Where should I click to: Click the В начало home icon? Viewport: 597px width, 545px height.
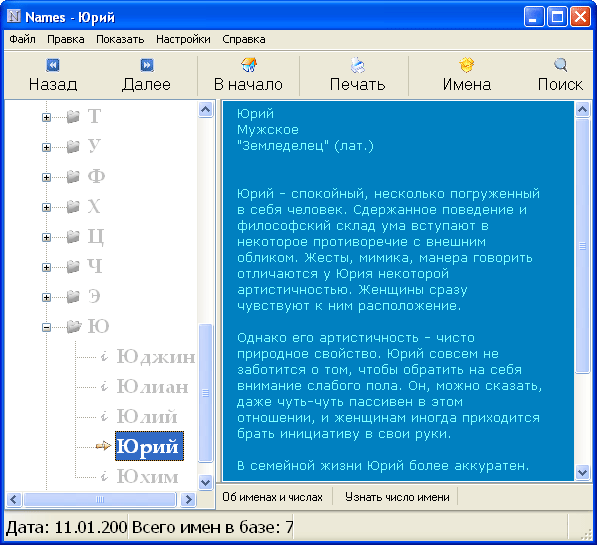point(249,65)
